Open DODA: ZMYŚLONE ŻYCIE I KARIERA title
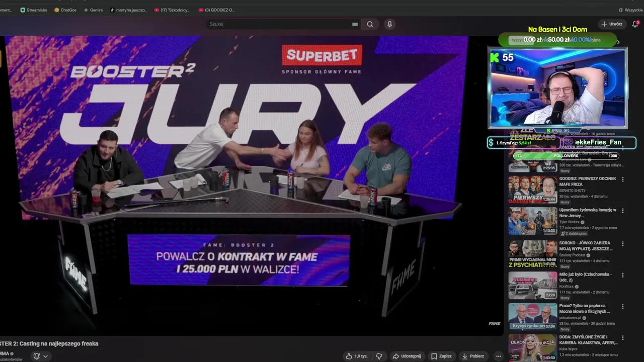 pos(588,340)
